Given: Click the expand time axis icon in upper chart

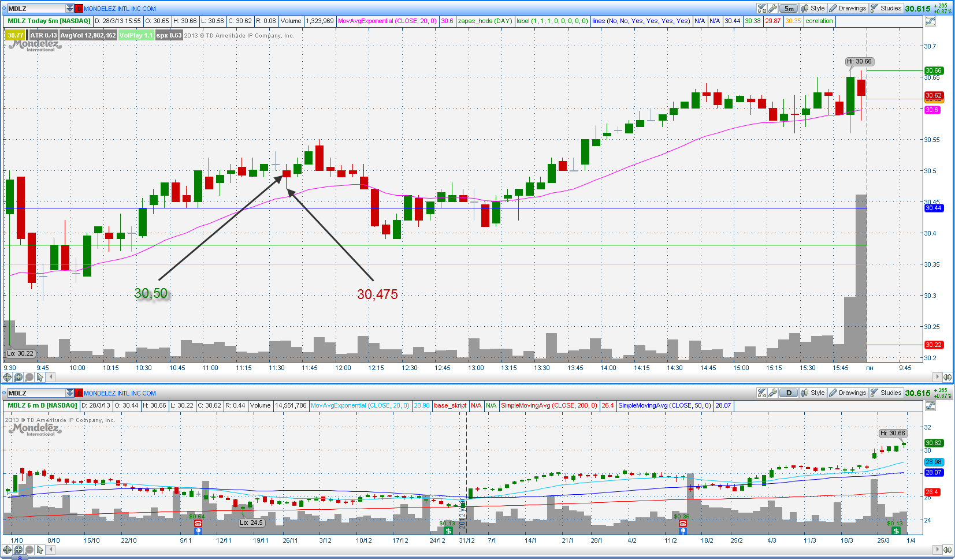Looking at the screenshot, I should pyautogui.click(x=947, y=377).
